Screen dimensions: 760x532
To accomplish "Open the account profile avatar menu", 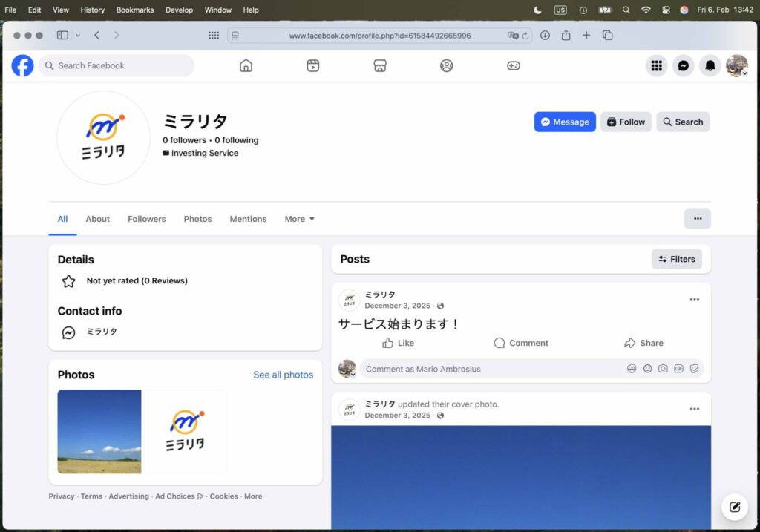I will (737, 65).
